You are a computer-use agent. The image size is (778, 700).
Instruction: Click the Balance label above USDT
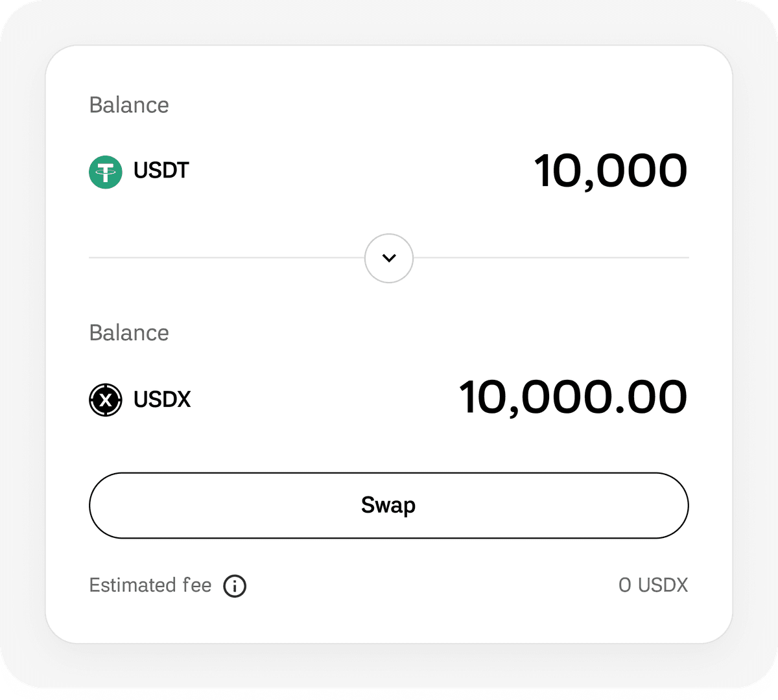pyautogui.click(x=129, y=105)
